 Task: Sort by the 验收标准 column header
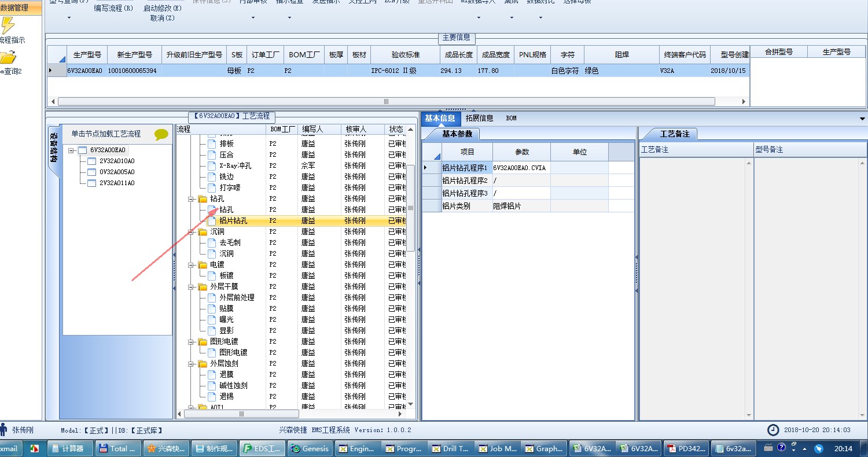[406, 55]
